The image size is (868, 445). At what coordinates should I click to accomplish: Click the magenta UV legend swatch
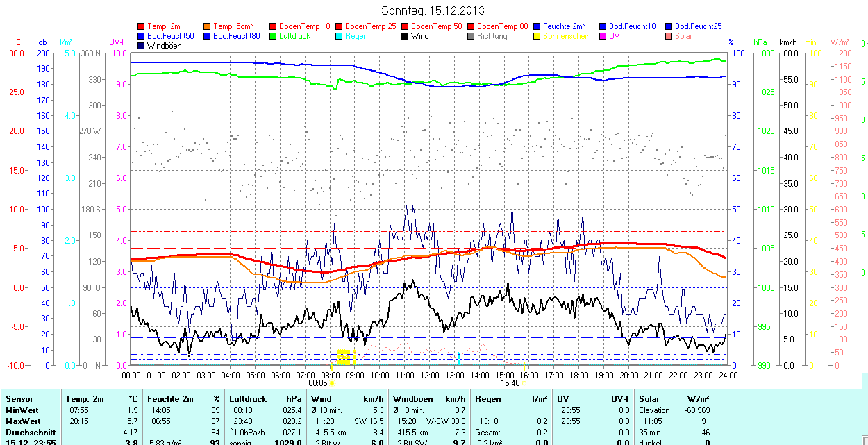coord(603,36)
